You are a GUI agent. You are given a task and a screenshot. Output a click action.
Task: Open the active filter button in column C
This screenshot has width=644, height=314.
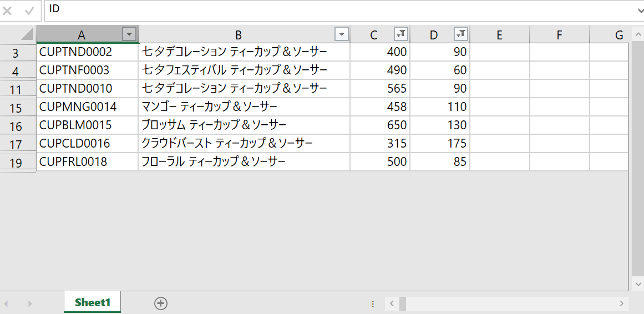pyautogui.click(x=400, y=34)
